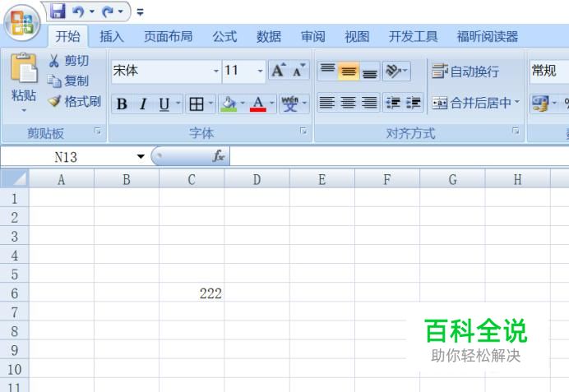Open font color palette arrow

tap(272, 104)
